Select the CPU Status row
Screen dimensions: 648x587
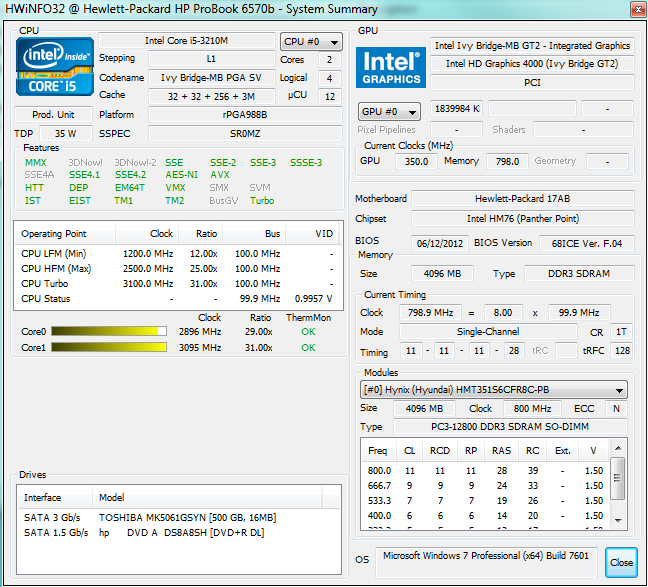click(x=178, y=298)
